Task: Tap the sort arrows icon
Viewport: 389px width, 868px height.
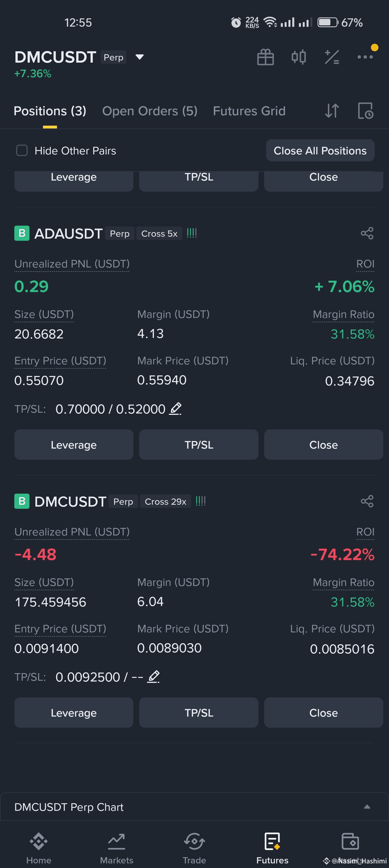Action: (x=332, y=111)
